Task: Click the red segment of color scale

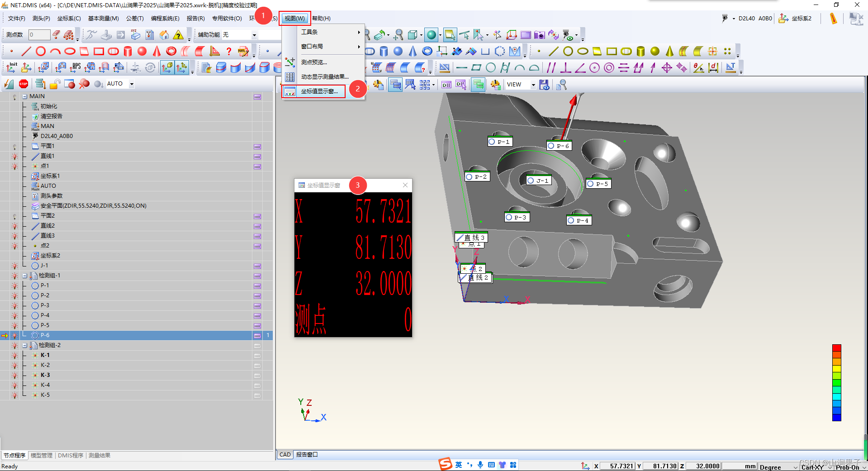Action: [x=837, y=348]
